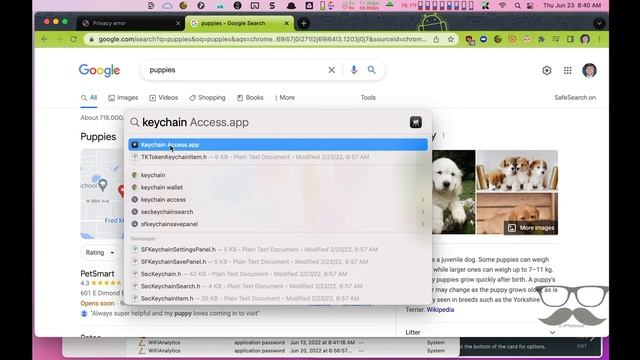Open the Chrome Extensions puzzle icon

(541, 39)
